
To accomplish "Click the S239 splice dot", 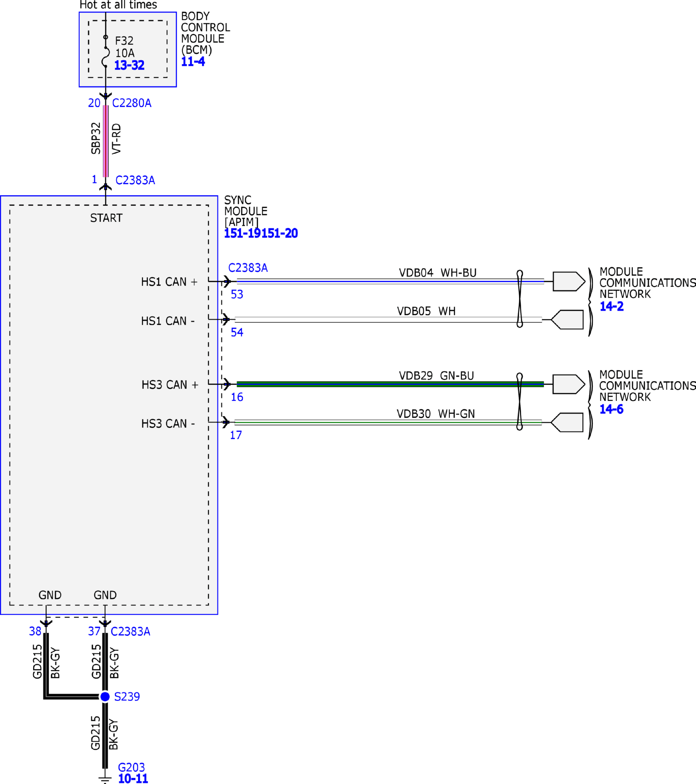I will (105, 696).
